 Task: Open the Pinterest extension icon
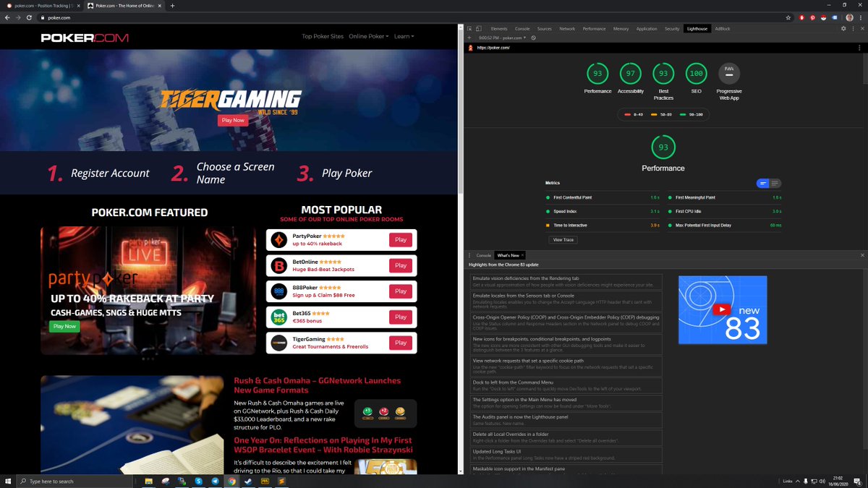pos(813,17)
